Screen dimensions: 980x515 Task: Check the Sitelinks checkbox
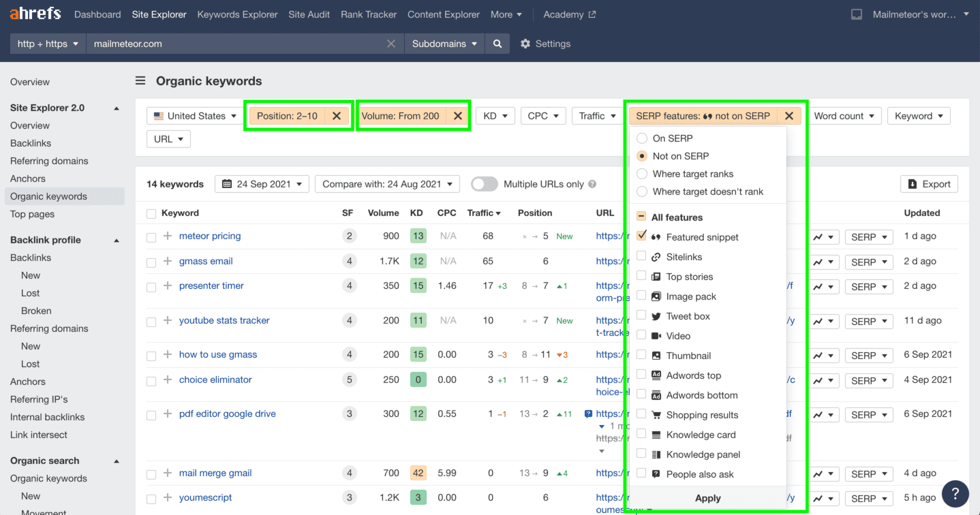(641, 255)
